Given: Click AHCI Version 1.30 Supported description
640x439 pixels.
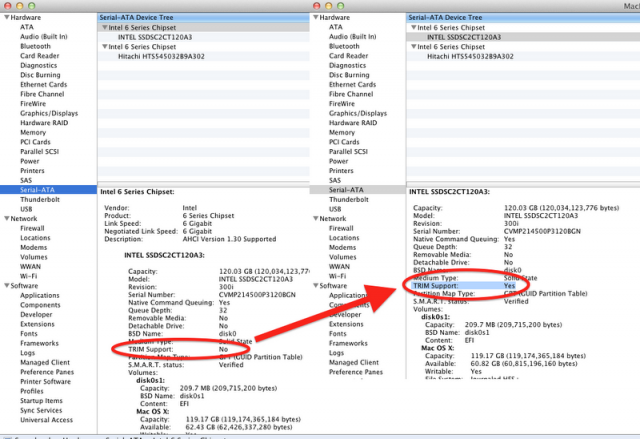Looking at the screenshot, I should (x=229, y=239).
